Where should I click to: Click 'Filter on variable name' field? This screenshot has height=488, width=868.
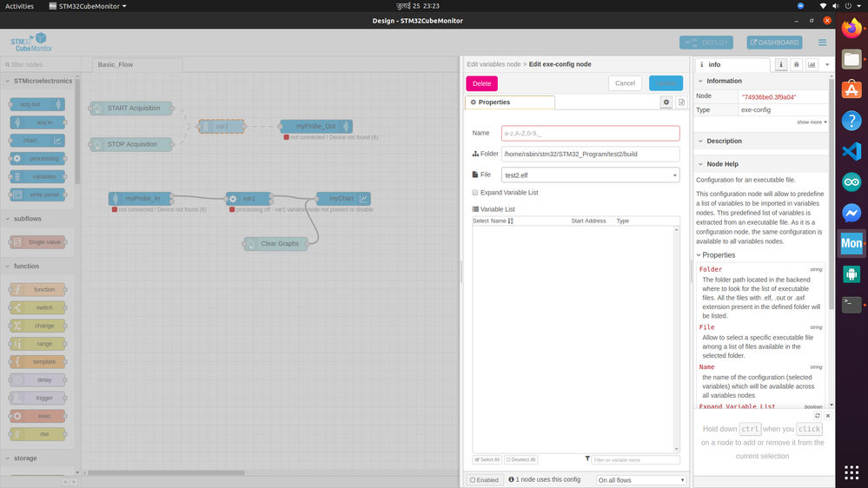pyautogui.click(x=635, y=460)
